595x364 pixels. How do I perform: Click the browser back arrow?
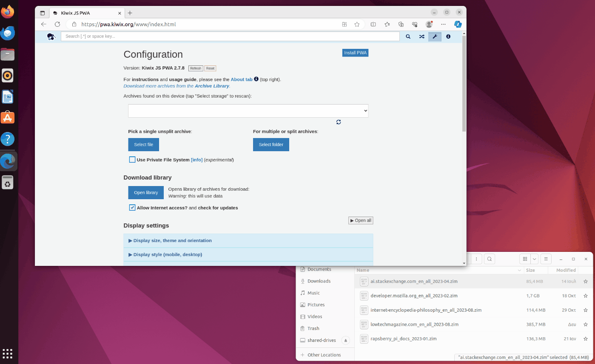(43, 24)
